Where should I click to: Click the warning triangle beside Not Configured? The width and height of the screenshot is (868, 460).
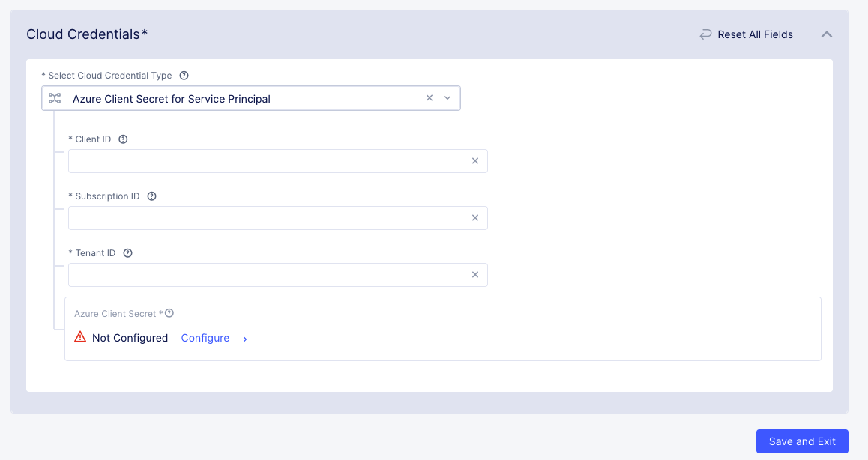click(79, 337)
